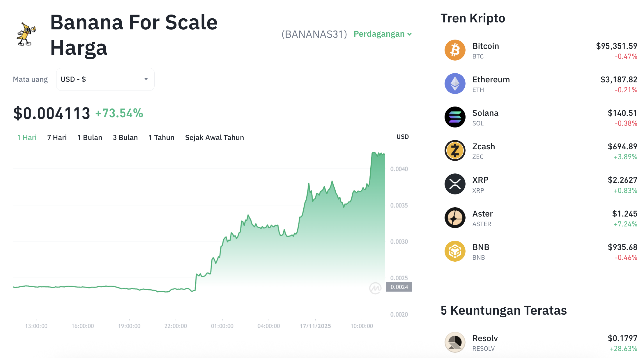This screenshot has height=358, width=644.
Task: Select the BNB coin icon
Action: (455, 251)
